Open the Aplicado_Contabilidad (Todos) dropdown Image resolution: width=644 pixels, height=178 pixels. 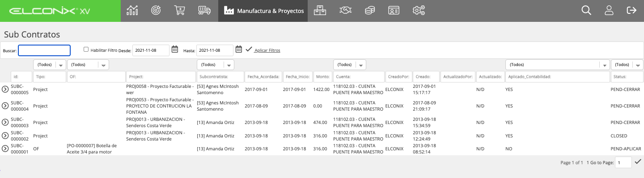(558, 65)
